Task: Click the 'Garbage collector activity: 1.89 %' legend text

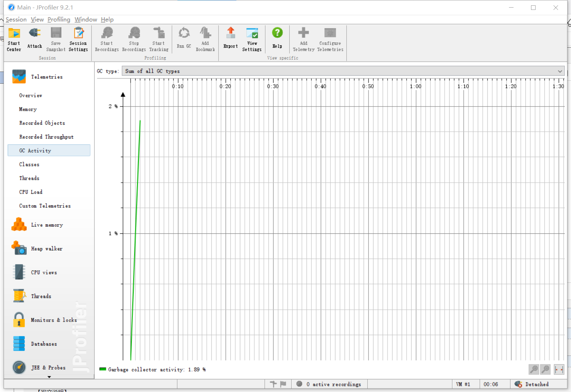Action: tap(157, 370)
